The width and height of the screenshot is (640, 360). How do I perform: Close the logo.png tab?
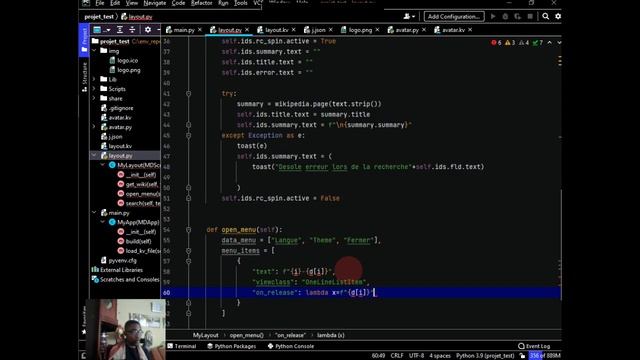tap(377, 30)
